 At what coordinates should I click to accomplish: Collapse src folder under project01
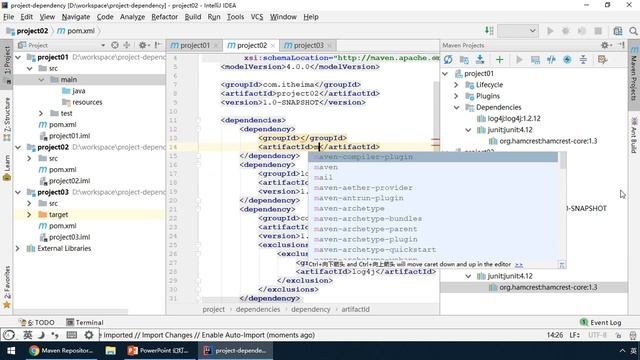click(30, 68)
